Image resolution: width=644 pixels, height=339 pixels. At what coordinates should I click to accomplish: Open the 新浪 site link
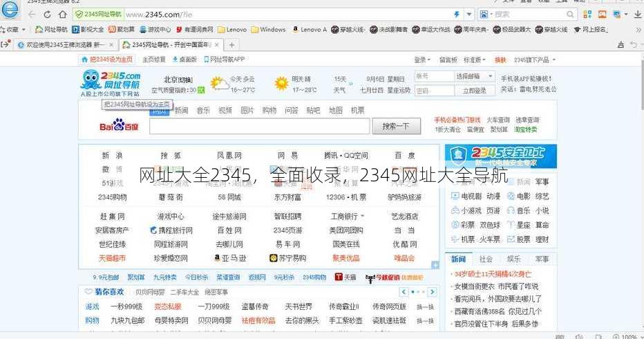(x=112, y=156)
